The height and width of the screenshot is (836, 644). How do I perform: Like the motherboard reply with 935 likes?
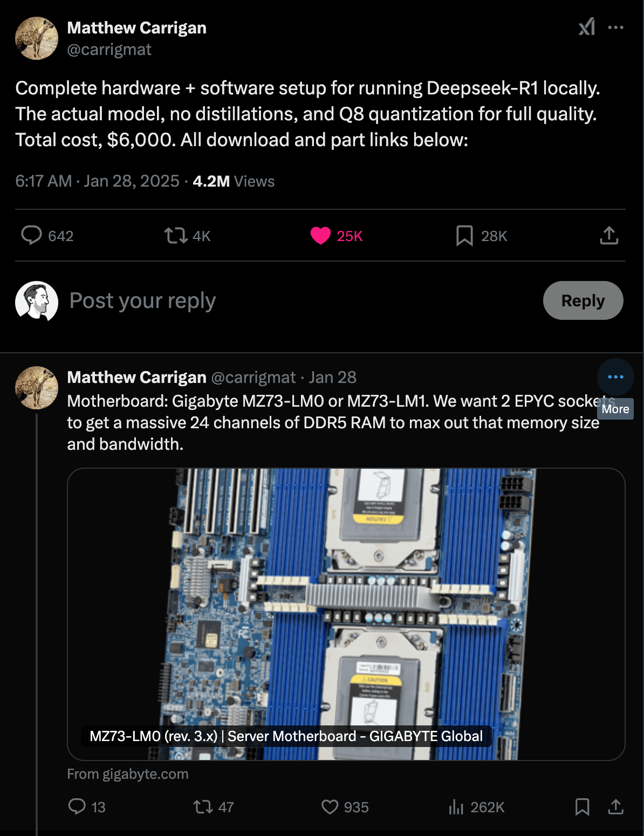coord(330,807)
